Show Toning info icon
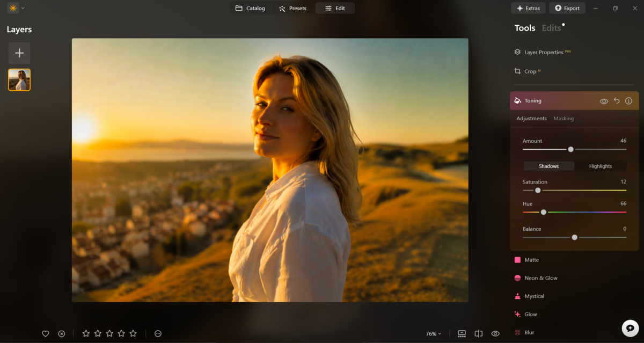 [x=629, y=101]
